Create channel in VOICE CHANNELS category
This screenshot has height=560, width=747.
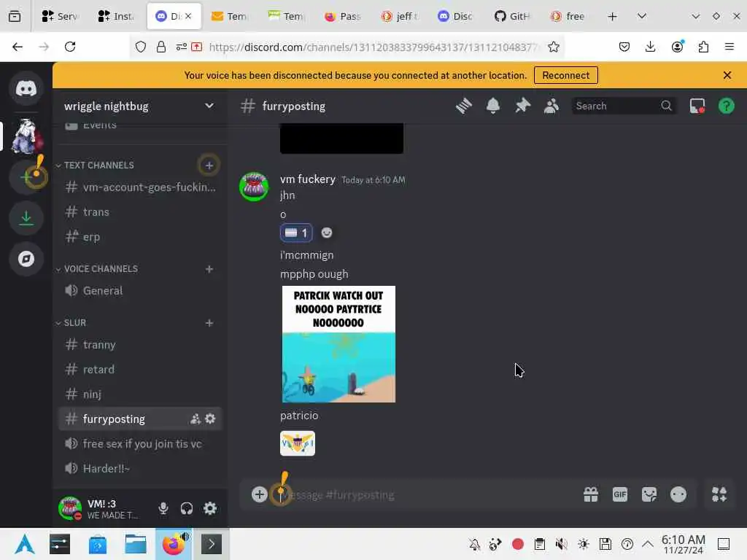tap(209, 269)
